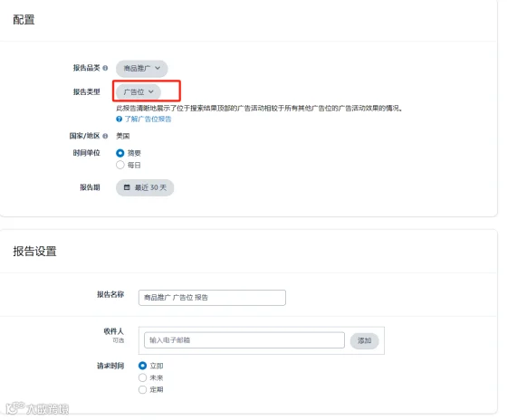This screenshot has height=420, width=517.
Task: Open the 最近 30 天 report period picker
Action: pos(145,187)
